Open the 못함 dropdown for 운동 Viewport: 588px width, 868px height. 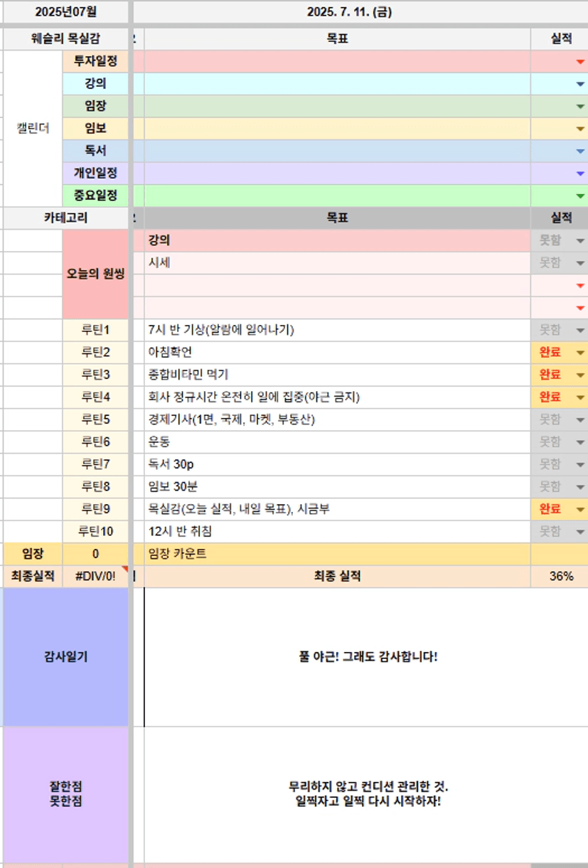point(580,443)
